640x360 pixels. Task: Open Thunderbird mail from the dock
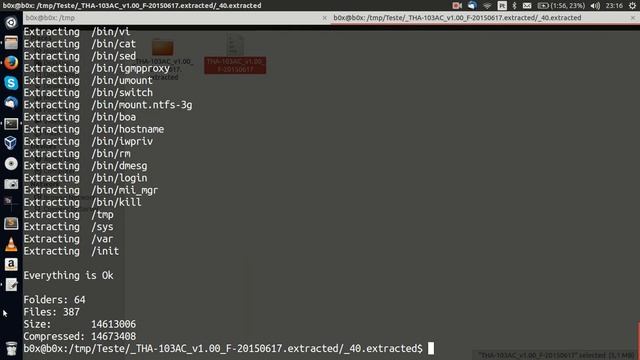(x=11, y=103)
